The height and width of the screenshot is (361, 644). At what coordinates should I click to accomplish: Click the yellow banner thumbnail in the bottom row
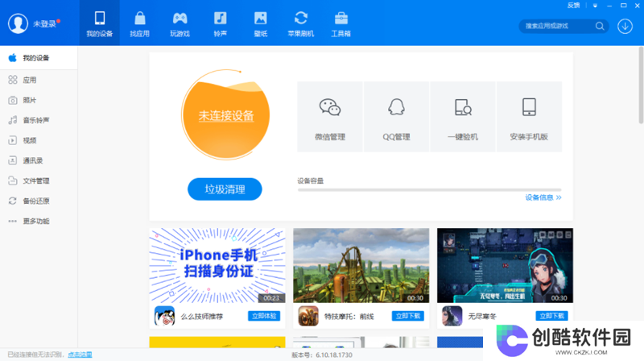[x=217, y=342]
